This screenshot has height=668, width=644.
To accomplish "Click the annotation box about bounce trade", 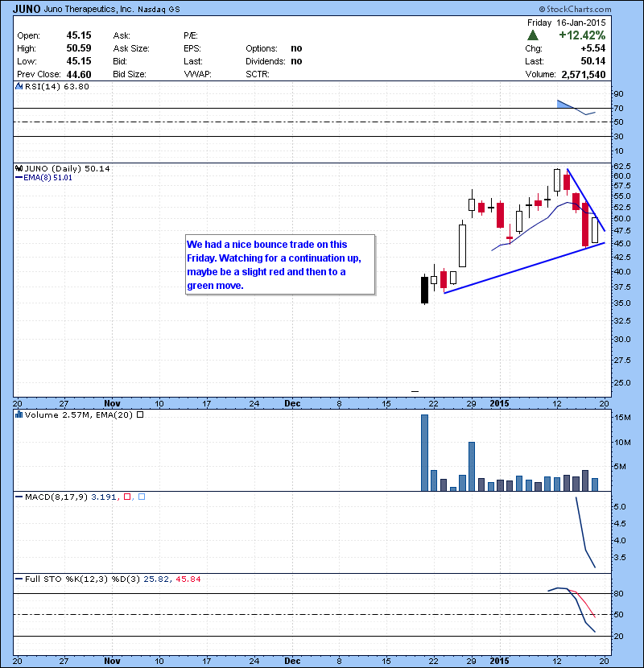I will coord(280,265).
